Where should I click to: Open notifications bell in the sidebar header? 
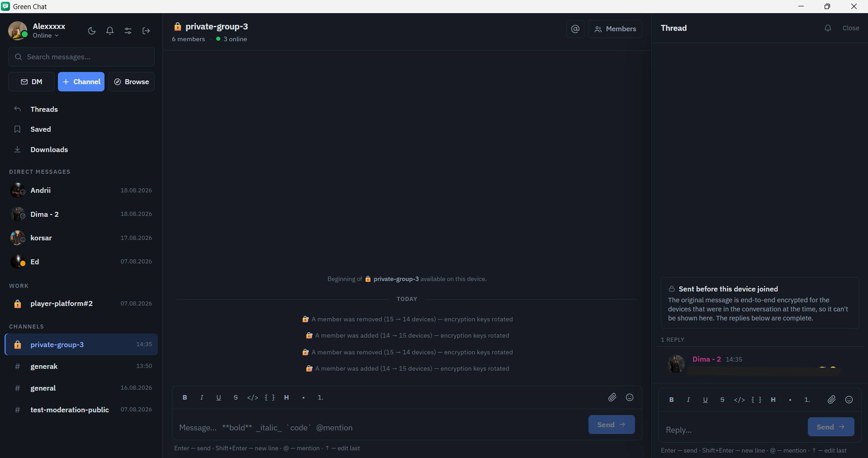(110, 31)
